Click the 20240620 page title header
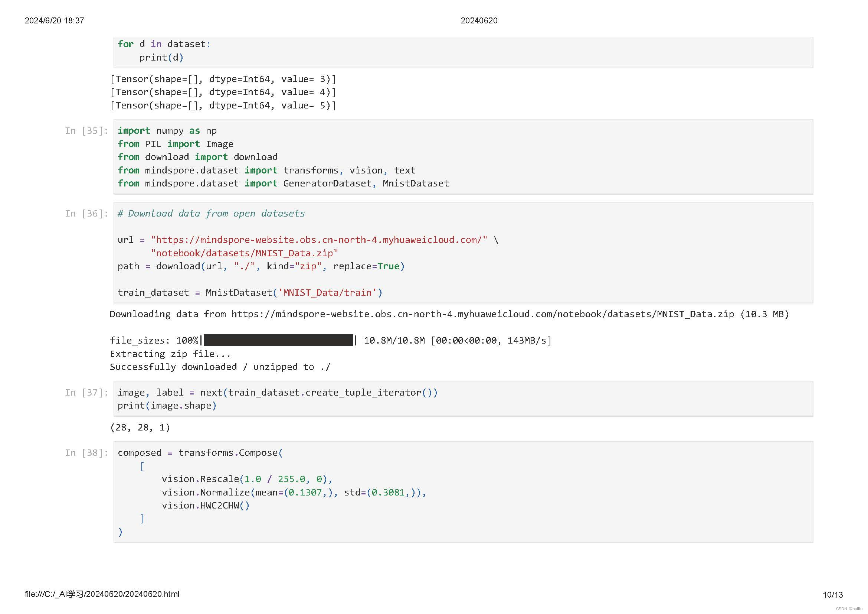This screenshot has width=868, height=614. (479, 21)
